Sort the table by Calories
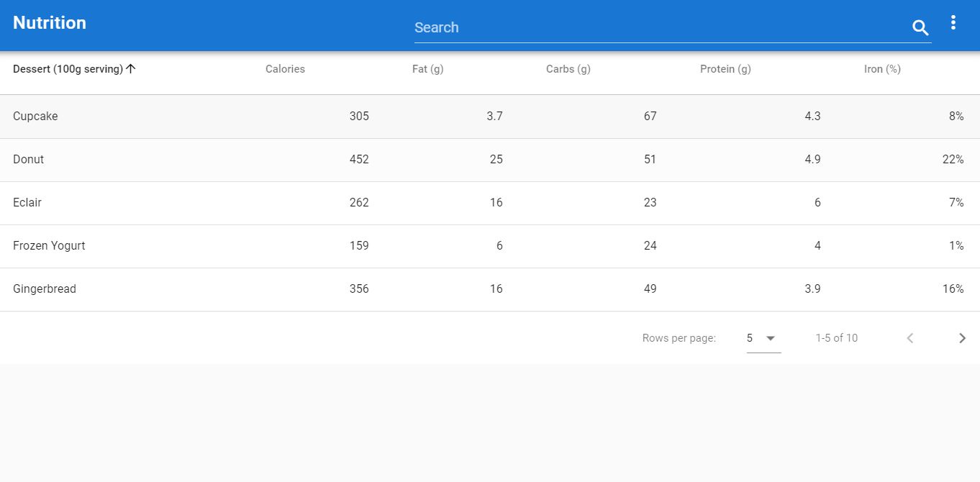The image size is (980, 482). click(285, 68)
